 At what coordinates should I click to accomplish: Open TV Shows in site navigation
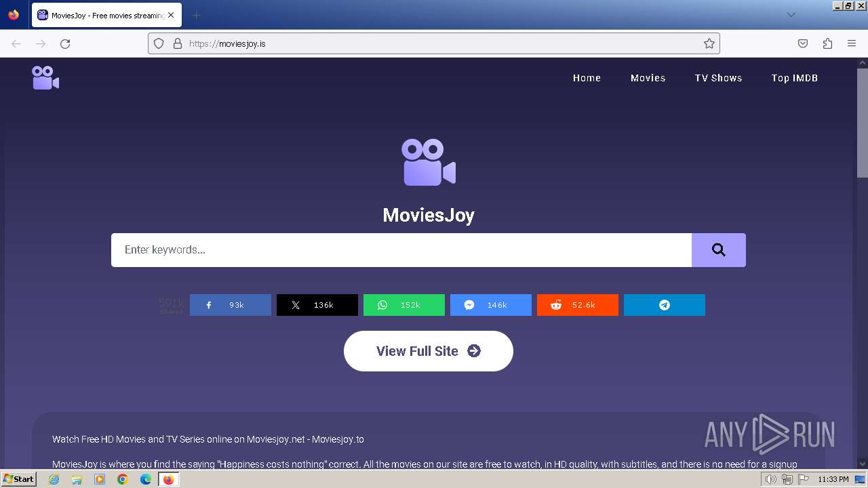[x=718, y=78]
